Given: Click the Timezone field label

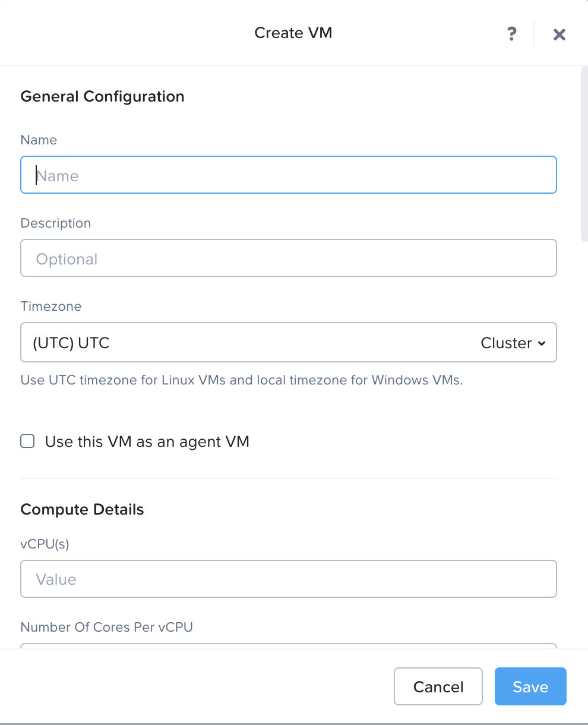Looking at the screenshot, I should pos(50,306).
